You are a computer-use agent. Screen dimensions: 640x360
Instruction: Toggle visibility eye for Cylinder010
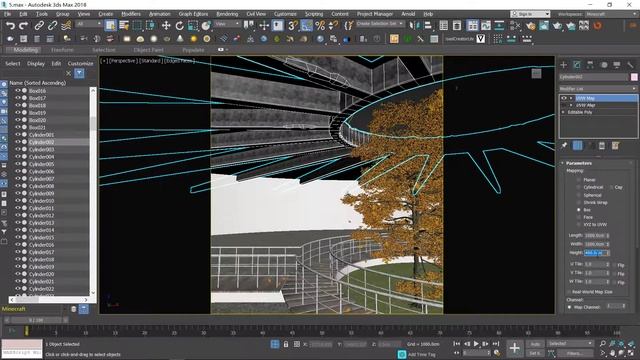[18, 201]
